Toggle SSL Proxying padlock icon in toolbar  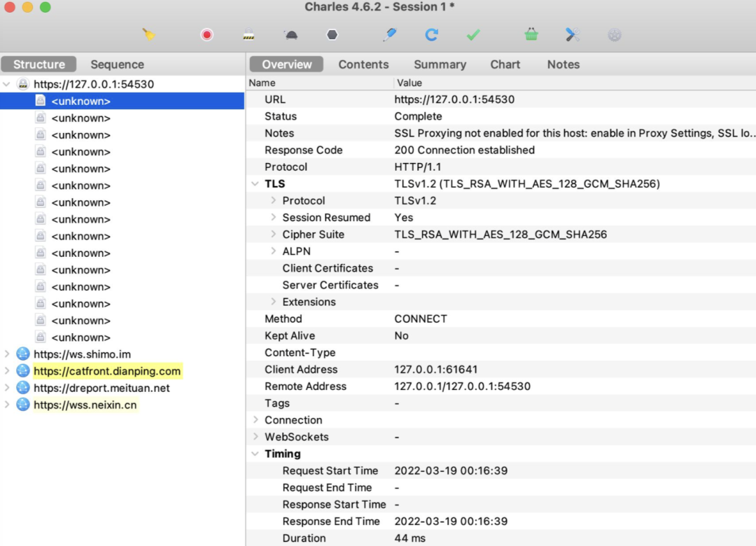(248, 35)
